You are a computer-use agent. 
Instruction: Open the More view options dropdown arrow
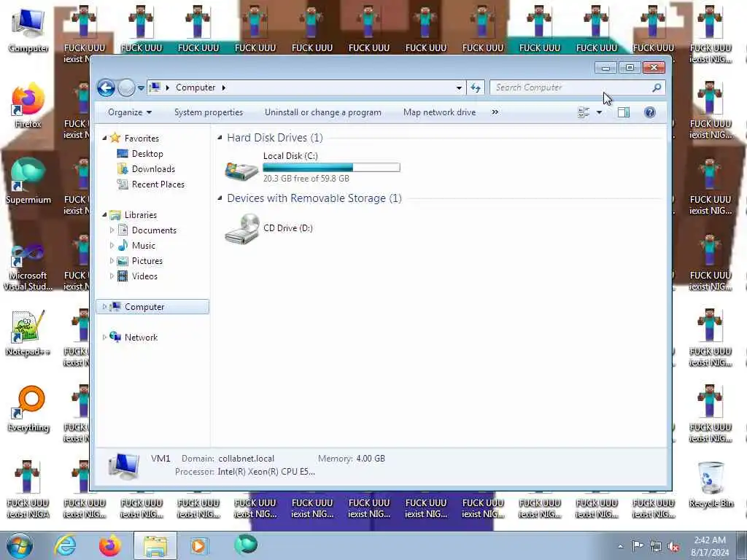(600, 112)
